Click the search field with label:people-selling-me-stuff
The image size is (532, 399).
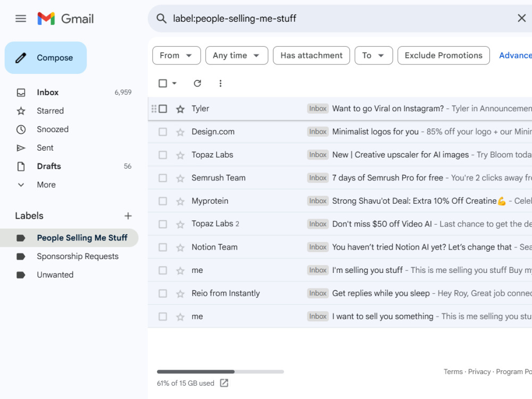pos(339,18)
